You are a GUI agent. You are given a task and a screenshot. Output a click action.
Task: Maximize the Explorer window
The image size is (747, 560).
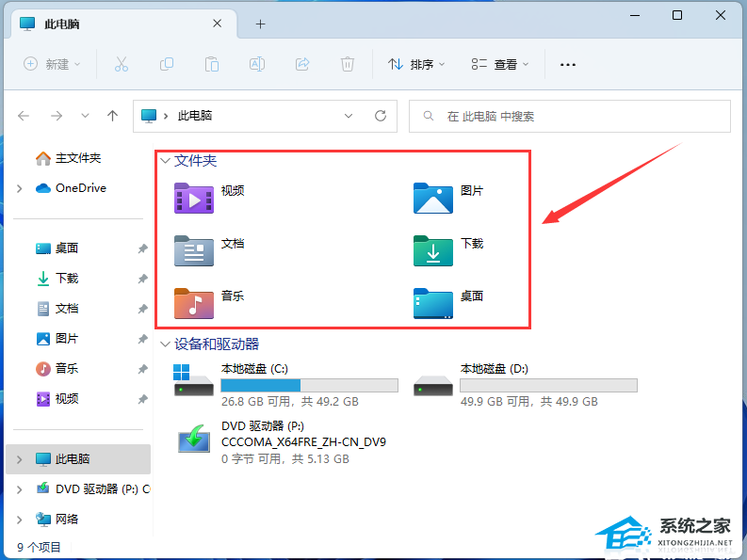pyautogui.click(x=677, y=15)
